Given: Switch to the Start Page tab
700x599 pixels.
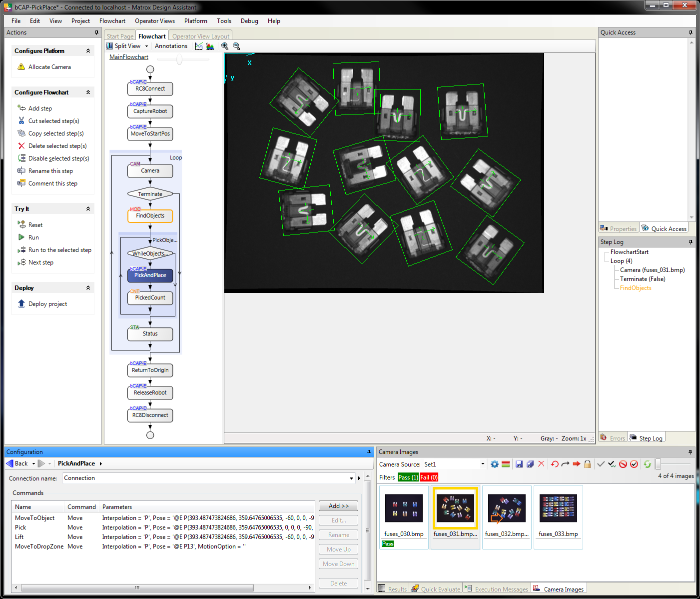Looking at the screenshot, I should 120,36.
